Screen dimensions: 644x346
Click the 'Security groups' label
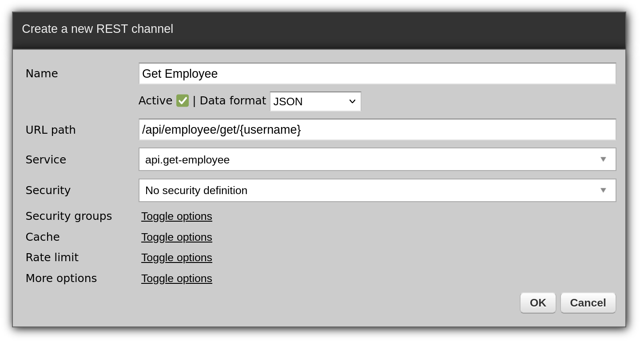click(x=69, y=216)
